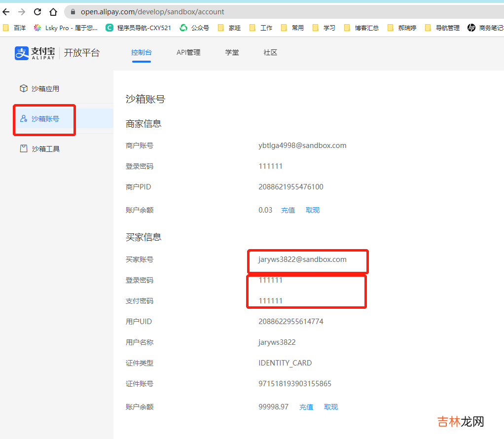Open the API管理 tab
The image size is (504, 439).
[188, 52]
